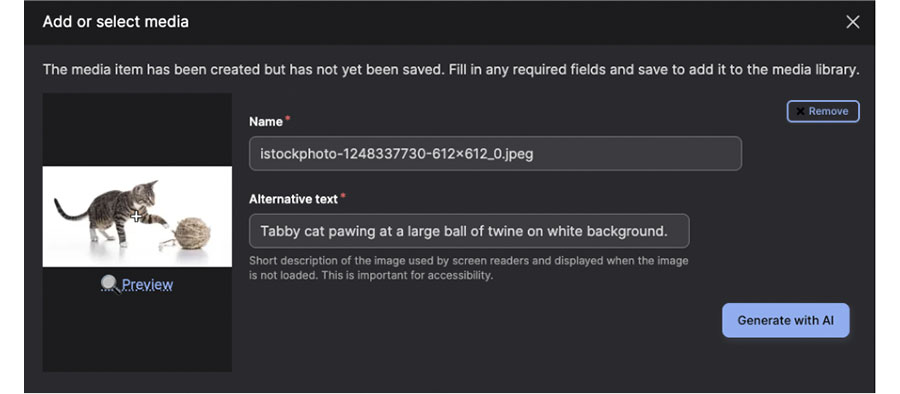Click the red required asterisk next to Name

(288, 119)
